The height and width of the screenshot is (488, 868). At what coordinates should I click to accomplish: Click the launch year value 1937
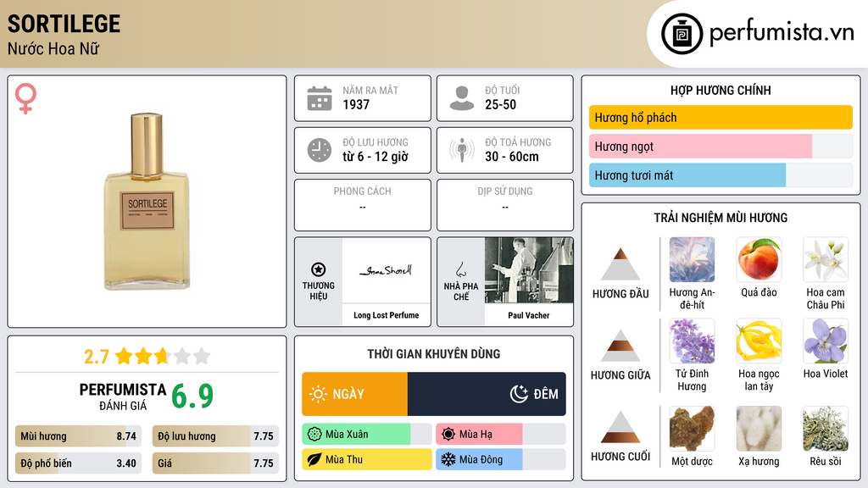356,104
